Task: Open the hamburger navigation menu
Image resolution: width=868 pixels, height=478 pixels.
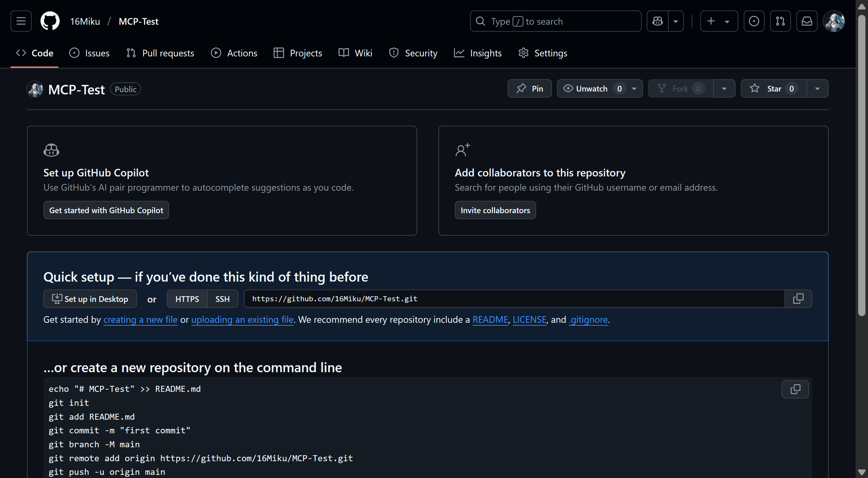Action: click(21, 21)
